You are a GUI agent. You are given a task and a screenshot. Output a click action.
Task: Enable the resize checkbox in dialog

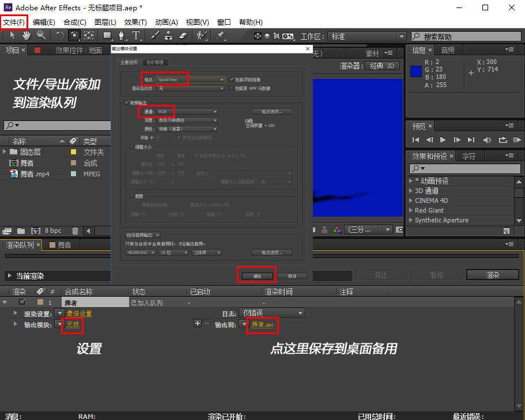pyautogui.click(x=131, y=147)
